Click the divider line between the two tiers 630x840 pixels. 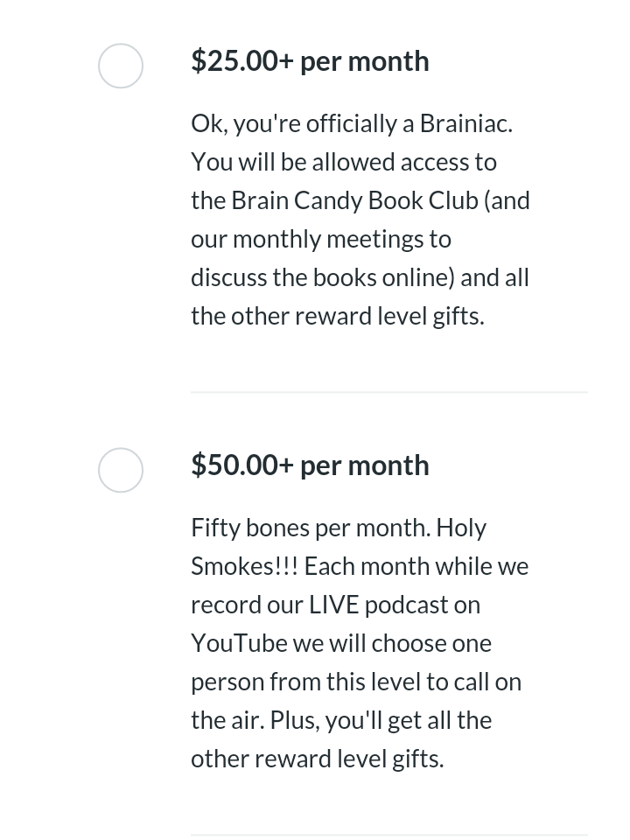coord(389,392)
